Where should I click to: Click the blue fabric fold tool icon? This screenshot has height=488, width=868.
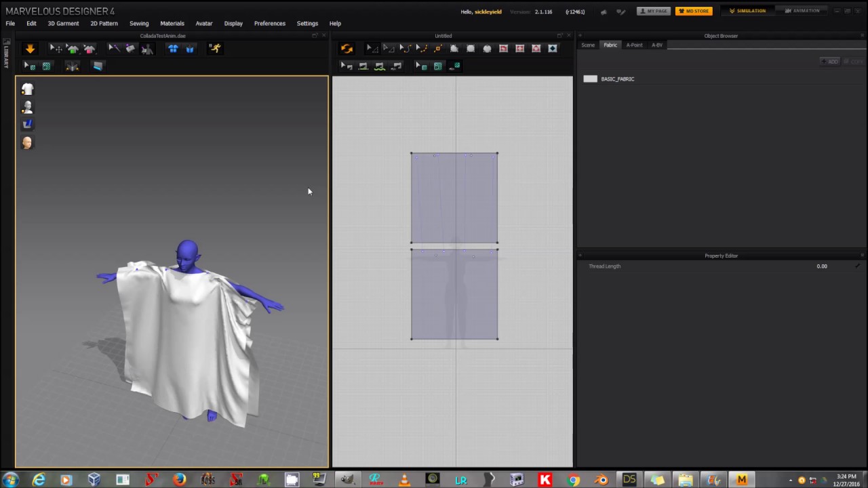coord(98,66)
